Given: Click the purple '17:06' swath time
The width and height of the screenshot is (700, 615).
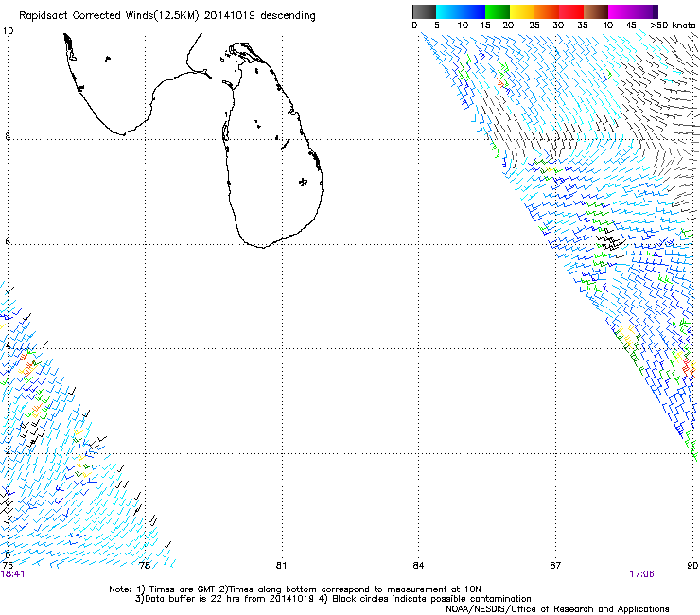Looking at the screenshot, I should point(642,574).
